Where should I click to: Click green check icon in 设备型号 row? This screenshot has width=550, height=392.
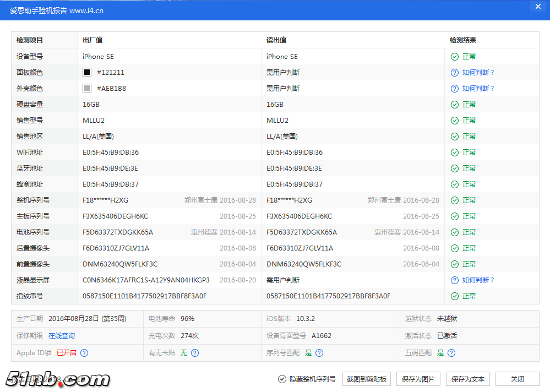(x=455, y=57)
